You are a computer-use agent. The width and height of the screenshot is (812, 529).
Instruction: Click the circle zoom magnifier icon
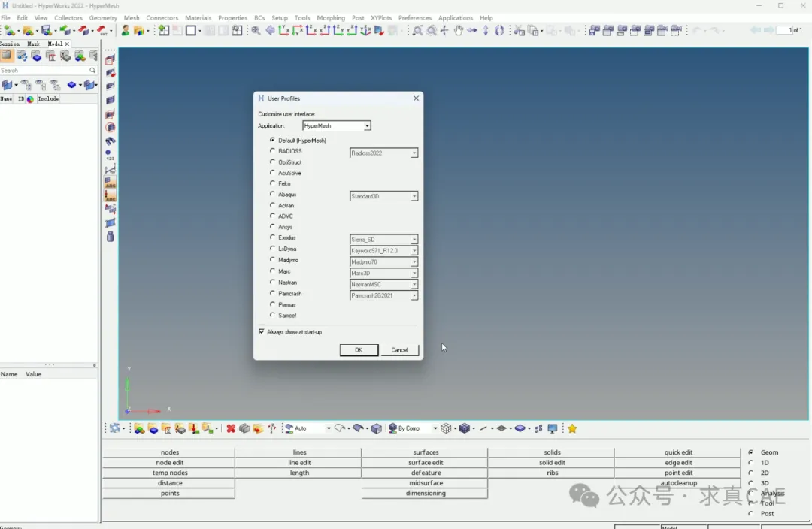[x=432, y=31]
